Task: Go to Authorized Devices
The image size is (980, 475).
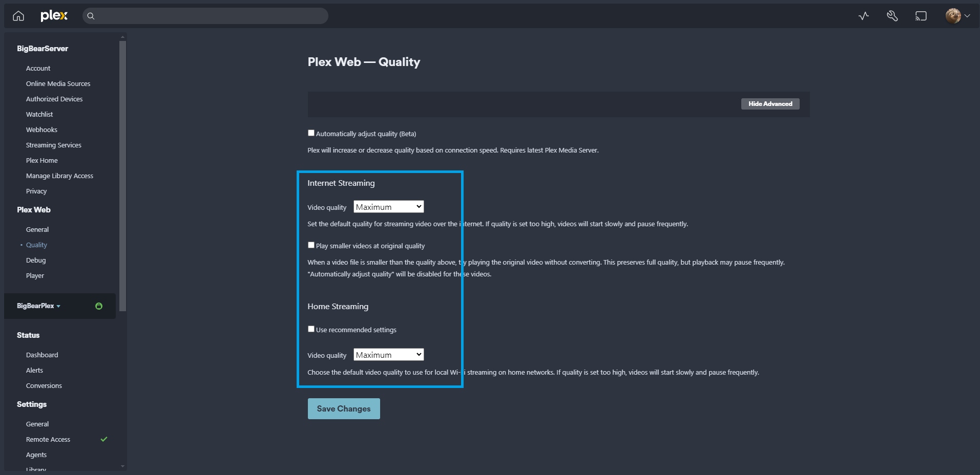Action: (54, 99)
